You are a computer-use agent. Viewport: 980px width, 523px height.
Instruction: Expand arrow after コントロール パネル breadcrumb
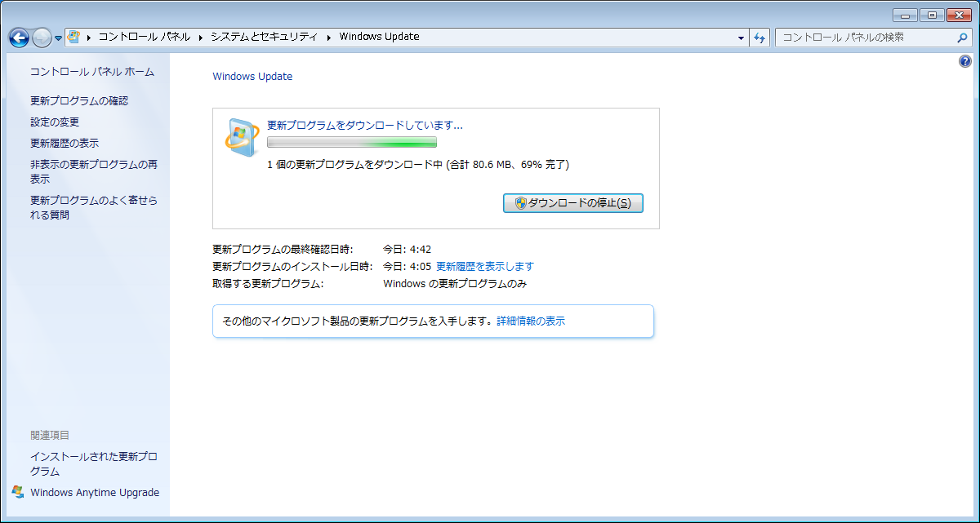200,37
